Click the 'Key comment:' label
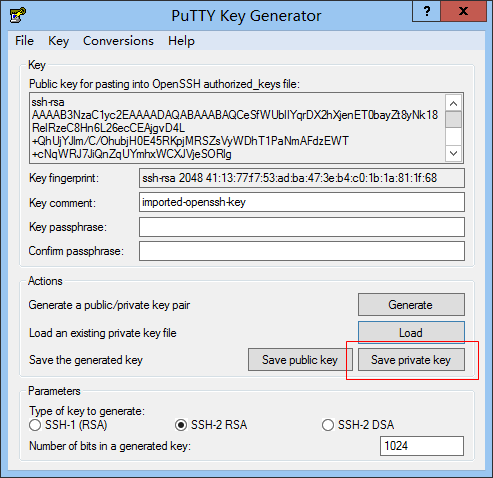This screenshot has height=478, width=493. [62, 203]
